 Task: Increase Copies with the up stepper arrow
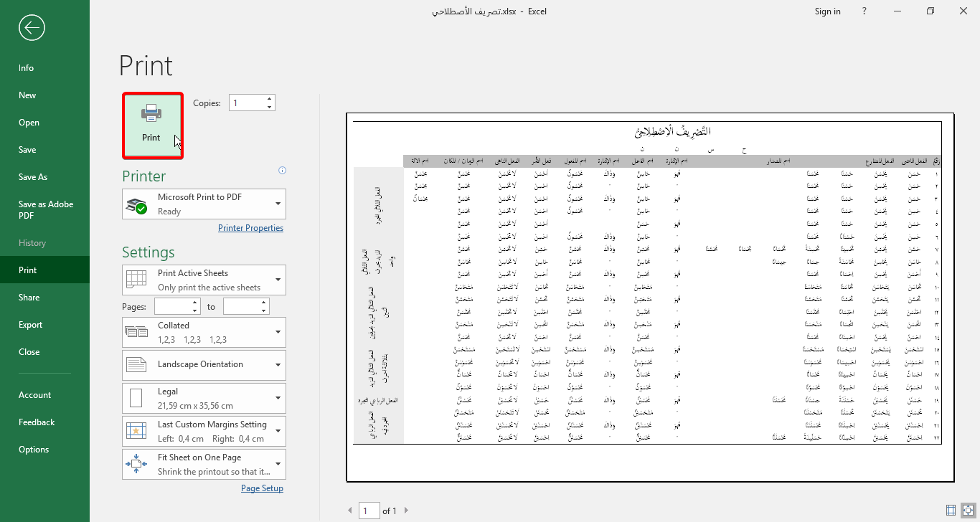click(x=269, y=98)
